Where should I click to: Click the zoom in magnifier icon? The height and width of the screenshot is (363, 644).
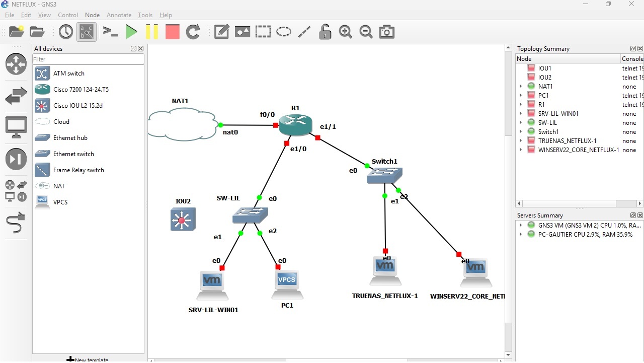pyautogui.click(x=345, y=32)
